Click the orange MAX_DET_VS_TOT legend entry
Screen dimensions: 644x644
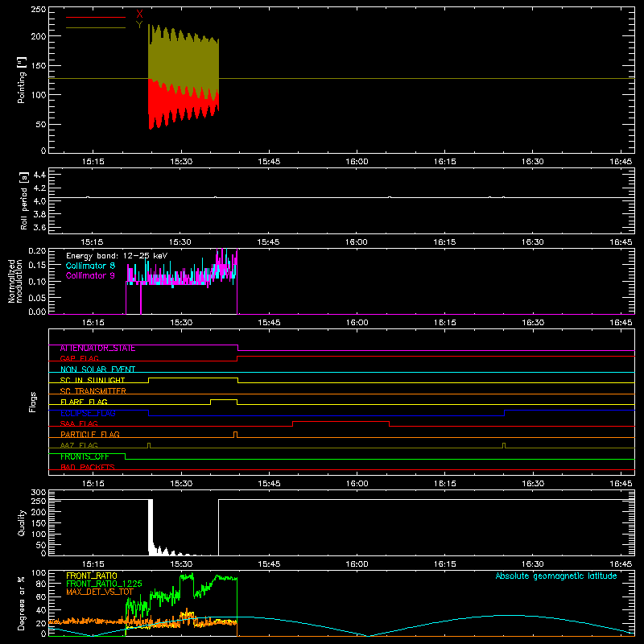click(x=100, y=592)
